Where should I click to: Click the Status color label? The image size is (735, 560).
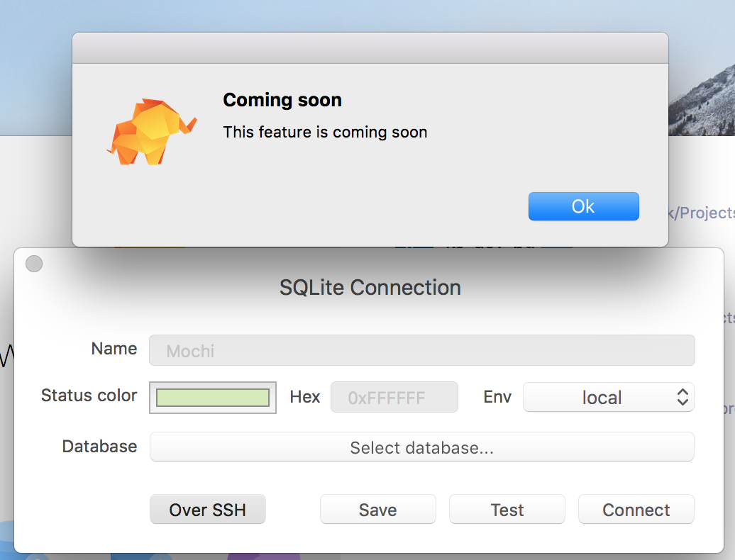pyautogui.click(x=89, y=396)
